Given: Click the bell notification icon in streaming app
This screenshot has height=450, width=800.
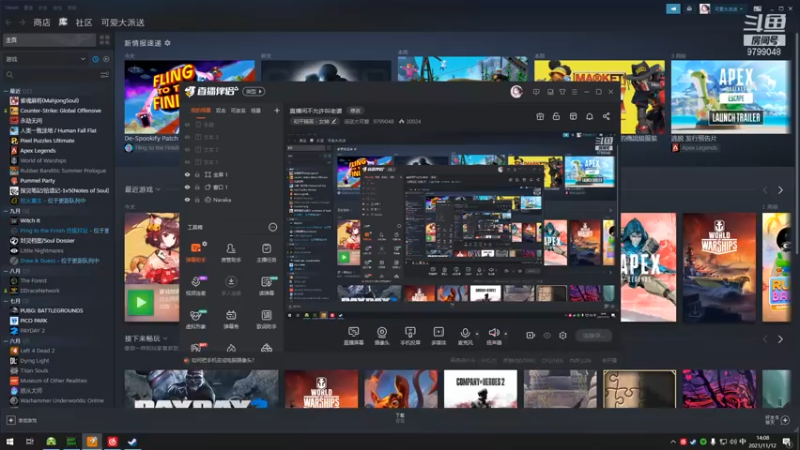Looking at the screenshot, I should click(589, 116).
